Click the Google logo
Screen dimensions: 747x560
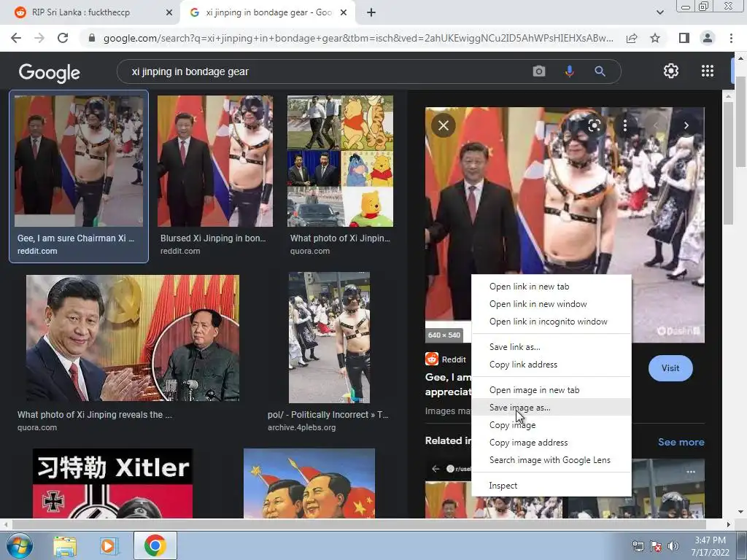click(x=50, y=73)
